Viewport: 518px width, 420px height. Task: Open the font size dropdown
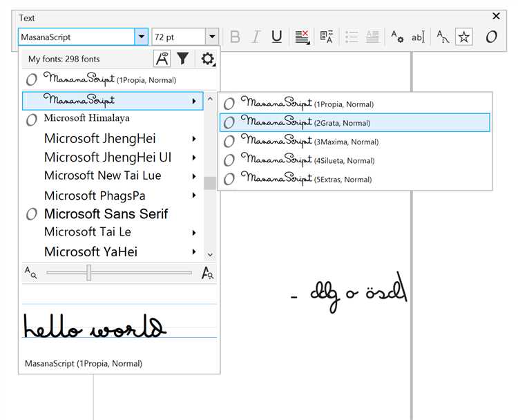[x=212, y=37]
